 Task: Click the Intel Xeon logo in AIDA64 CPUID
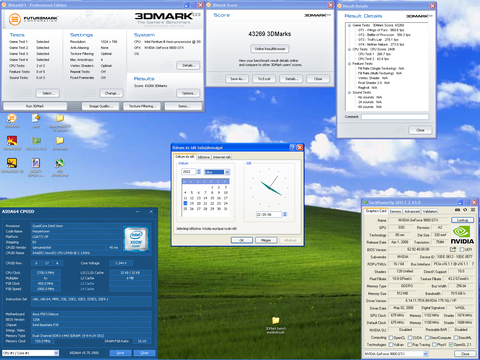pyautogui.click(x=136, y=239)
